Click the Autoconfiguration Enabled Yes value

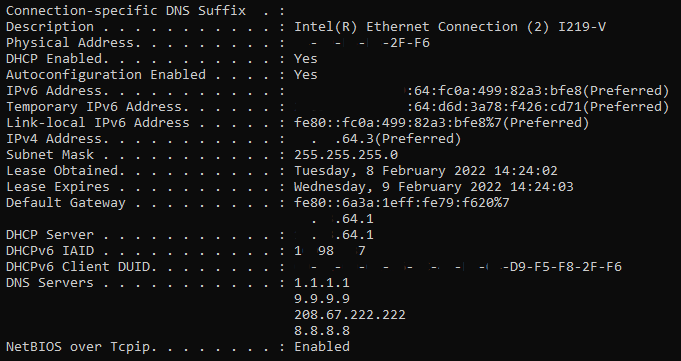(306, 75)
